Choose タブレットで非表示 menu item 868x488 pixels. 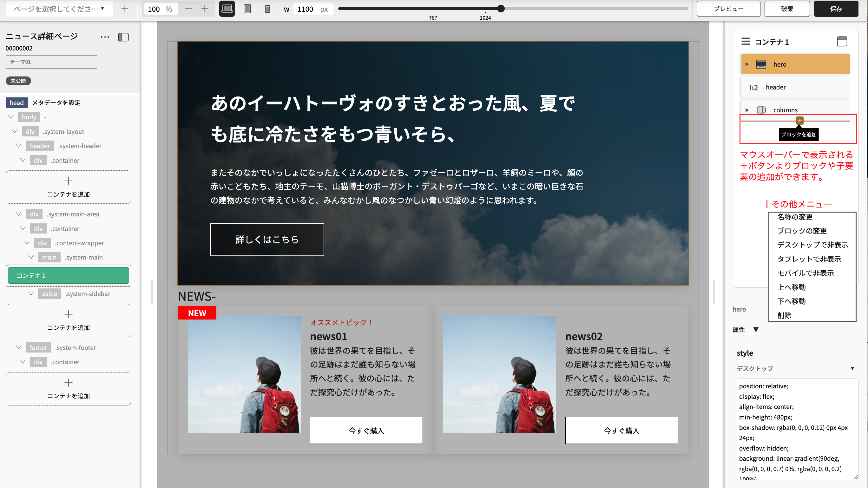point(809,259)
